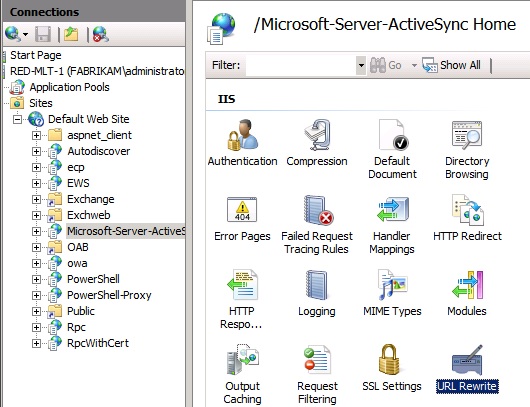
Task: Click the create connection globe icon
Action: [x=13, y=34]
